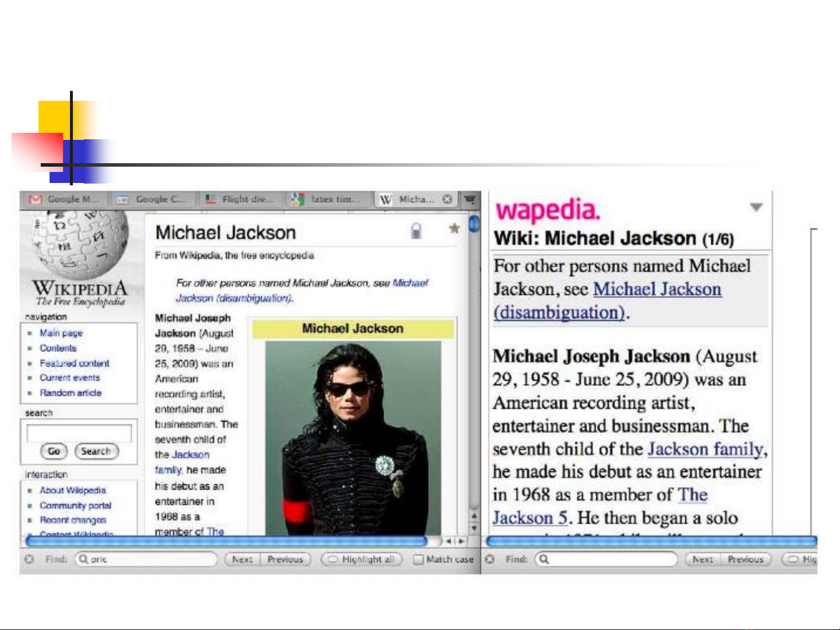Image resolution: width=840 pixels, height=630 pixels.
Task: Open the Featured content link
Action: 75,363
